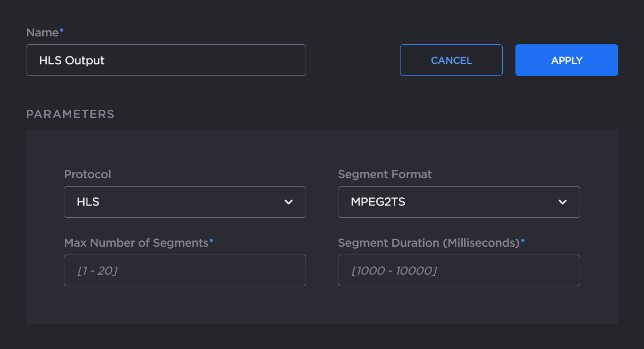Click the required dot after Segment Duration label
The width and height of the screenshot is (644, 349).
(x=523, y=240)
